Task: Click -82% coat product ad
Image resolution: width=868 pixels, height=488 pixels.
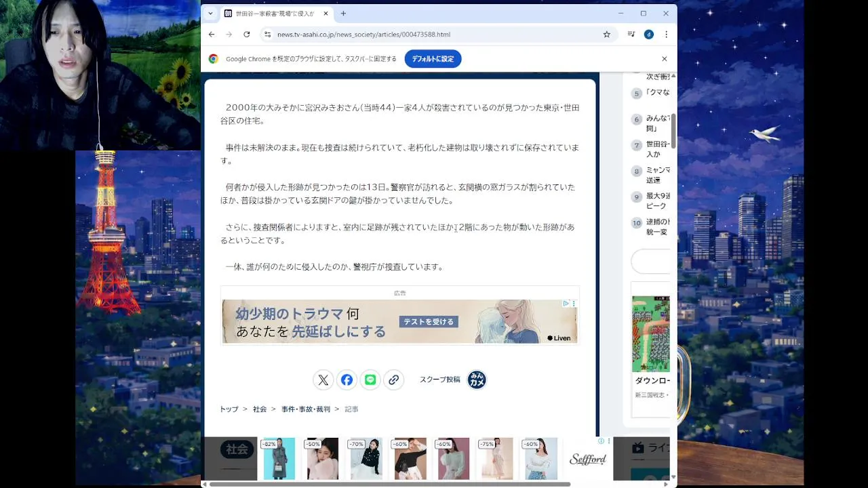Action: pos(279,459)
